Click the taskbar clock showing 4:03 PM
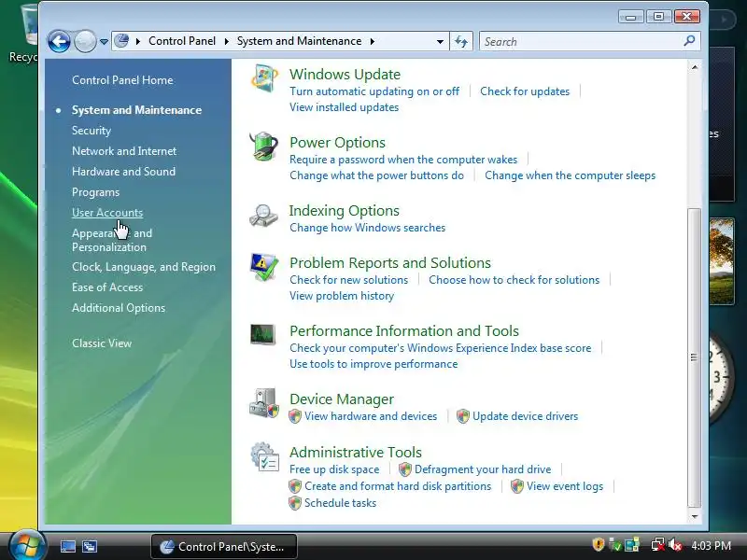This screenshot has width=747, height=560. (712, 545)
